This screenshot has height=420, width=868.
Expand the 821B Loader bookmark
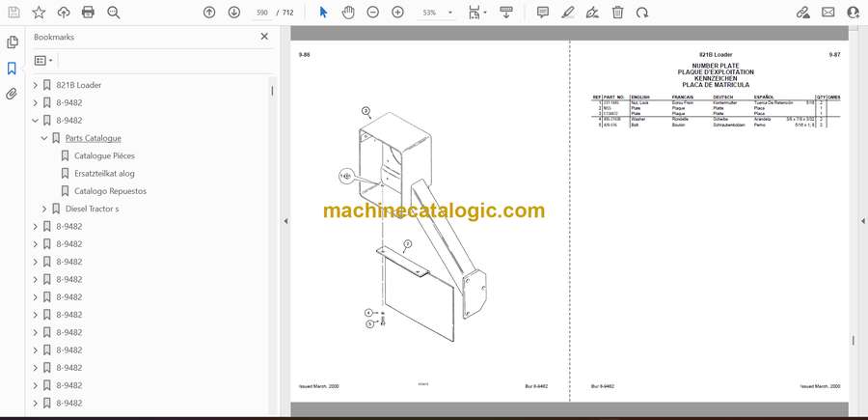[36, 85]
